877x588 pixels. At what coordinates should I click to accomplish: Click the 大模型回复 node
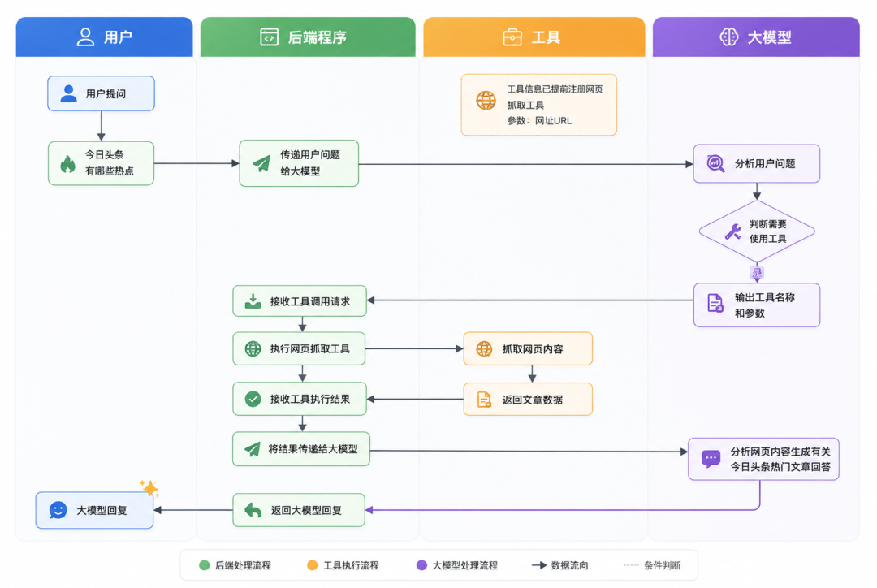pyautogui.click(x=94, y=510)
